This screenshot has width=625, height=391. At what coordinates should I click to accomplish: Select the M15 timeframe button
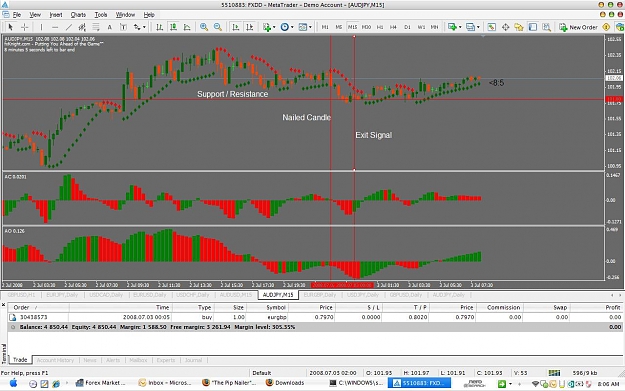tap(352, 27)
